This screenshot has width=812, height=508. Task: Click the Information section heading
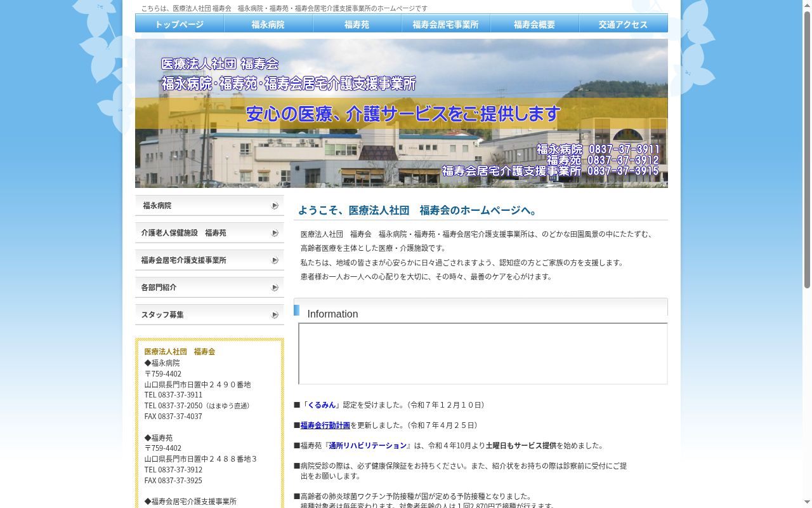[332, 314]
